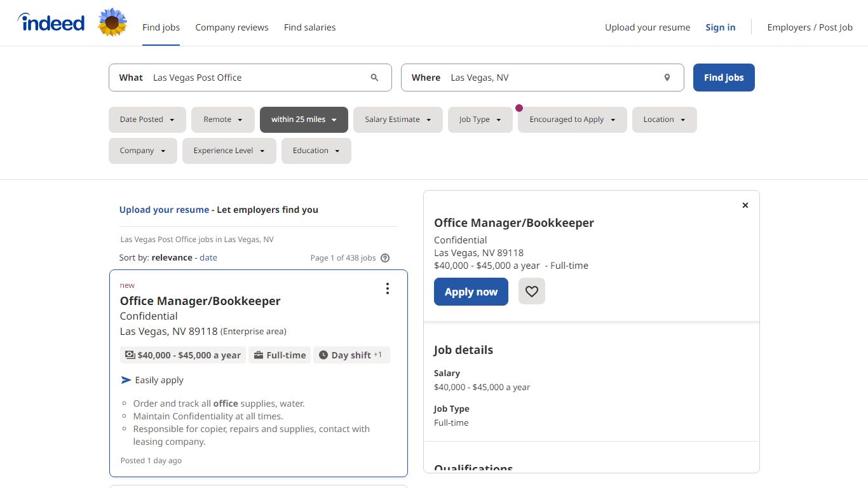The image size is (868, 488).
Task: Open Employers / Post Job link
Action: (810, 27)
